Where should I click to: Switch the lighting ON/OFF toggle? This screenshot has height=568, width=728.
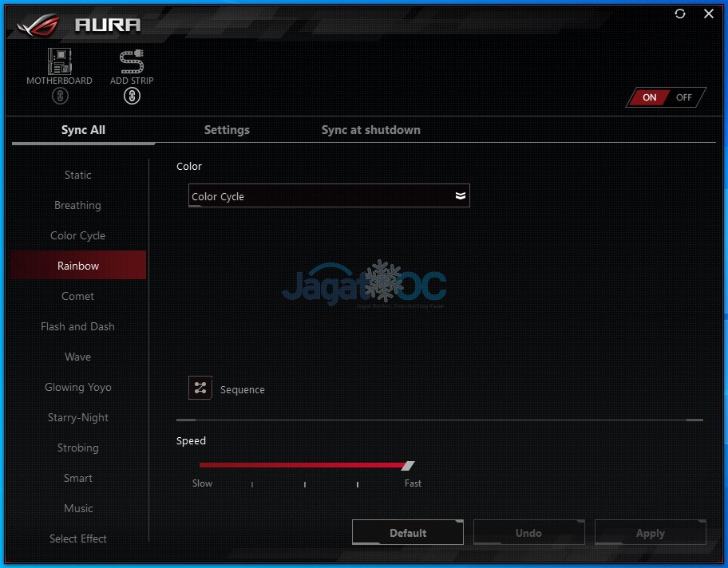(x=666, y=97)
